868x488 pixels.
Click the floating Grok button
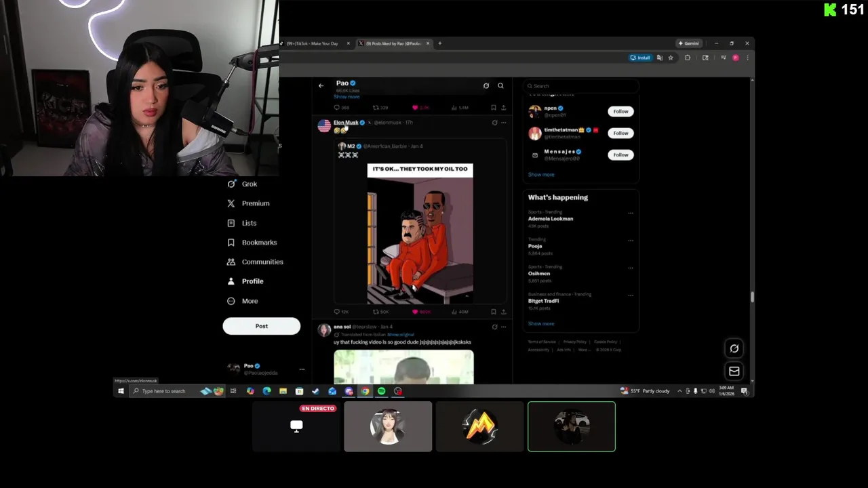tap(734, 348)
